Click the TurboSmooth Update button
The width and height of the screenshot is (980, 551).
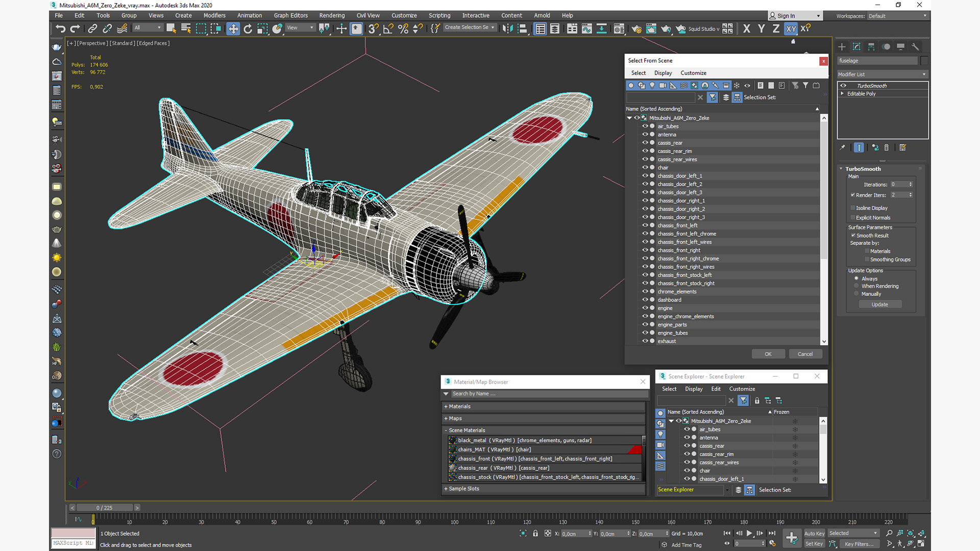pyautogui.click(x=879, y=305)
